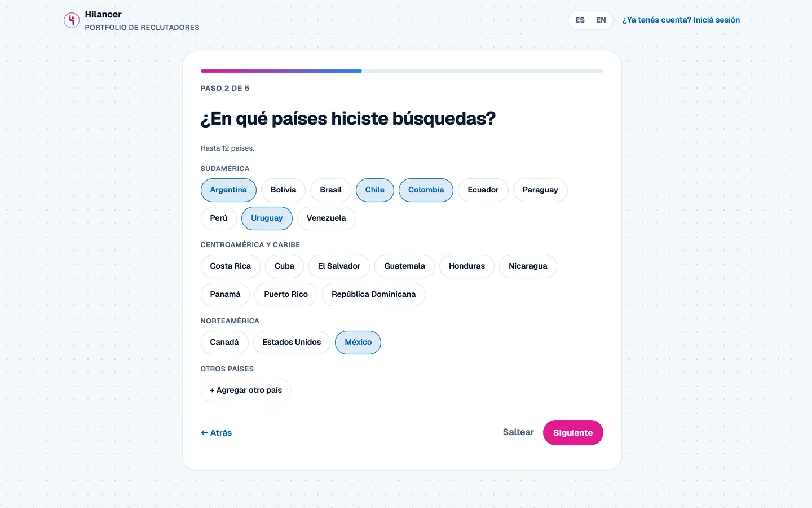
Task: Select the Puerto Rico chip
Action: (x=286, y=295)
